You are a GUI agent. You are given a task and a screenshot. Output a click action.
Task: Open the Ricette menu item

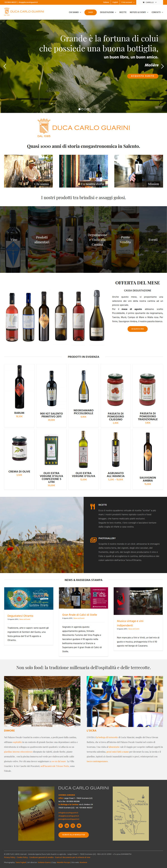tap(123, 12)
